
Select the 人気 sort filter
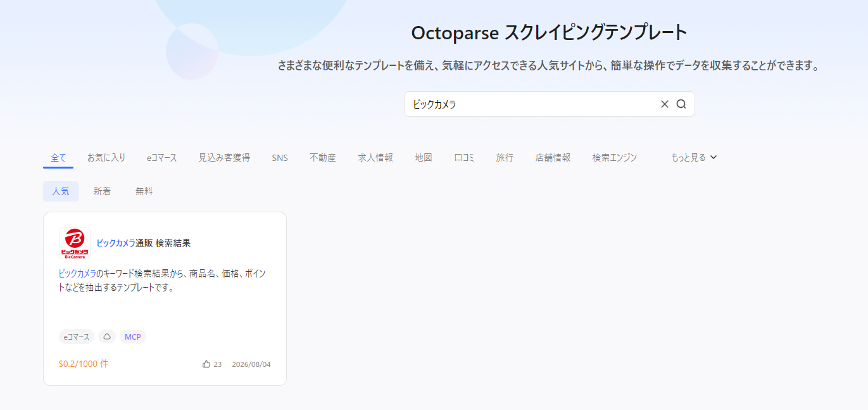(61, 191)
